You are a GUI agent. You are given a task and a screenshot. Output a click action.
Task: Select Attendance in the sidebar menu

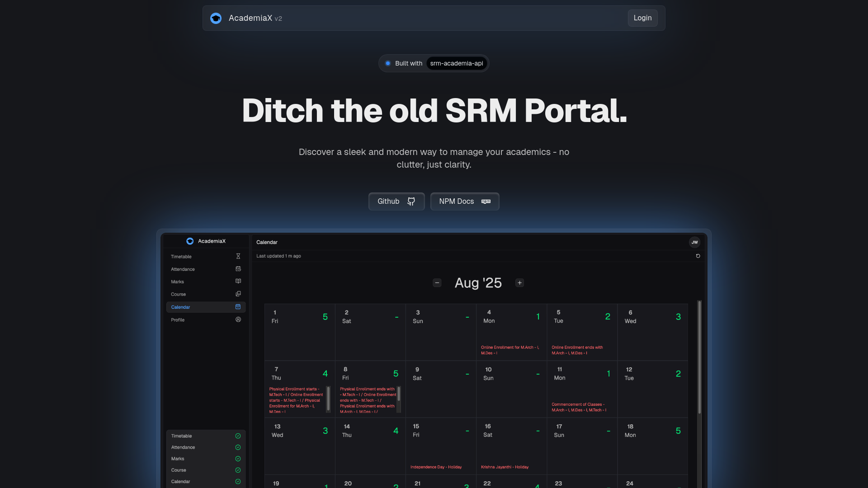tap(206, 269)
